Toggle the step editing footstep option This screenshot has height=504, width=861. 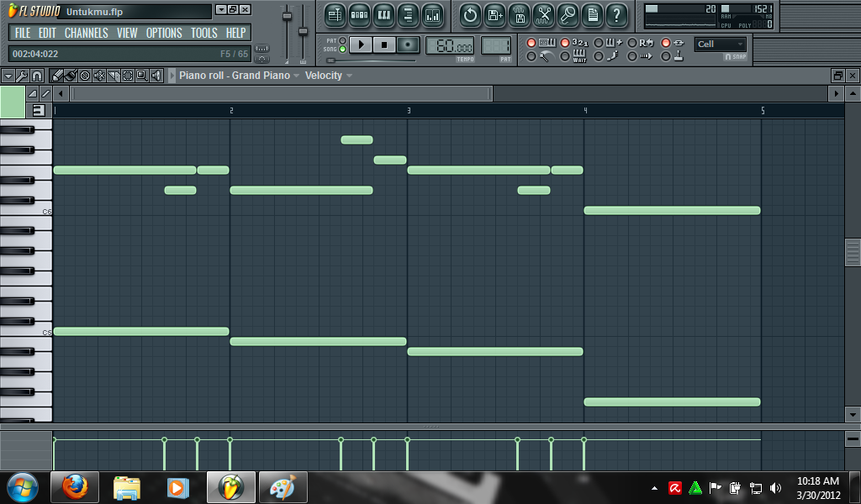(599, 56)
